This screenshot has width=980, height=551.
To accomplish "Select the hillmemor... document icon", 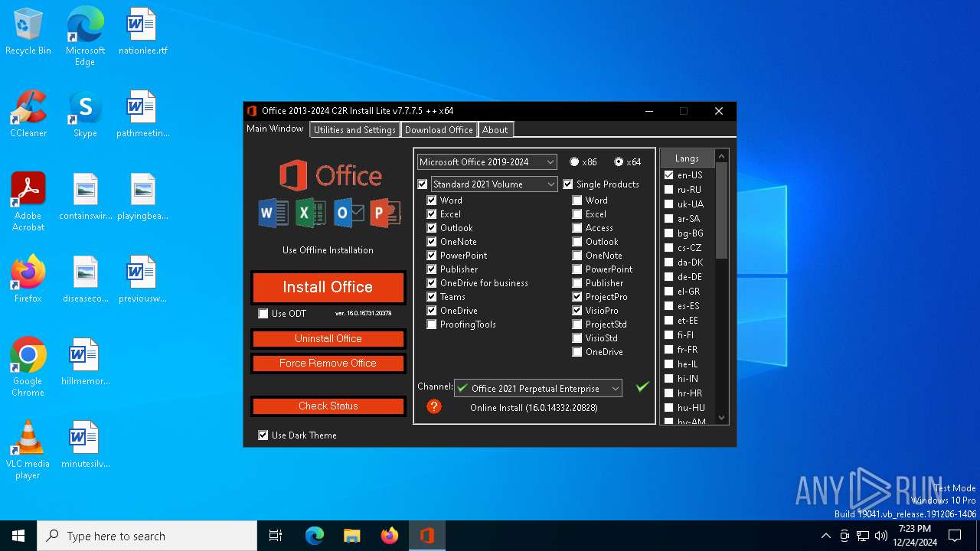I will [x=85, y=362].
